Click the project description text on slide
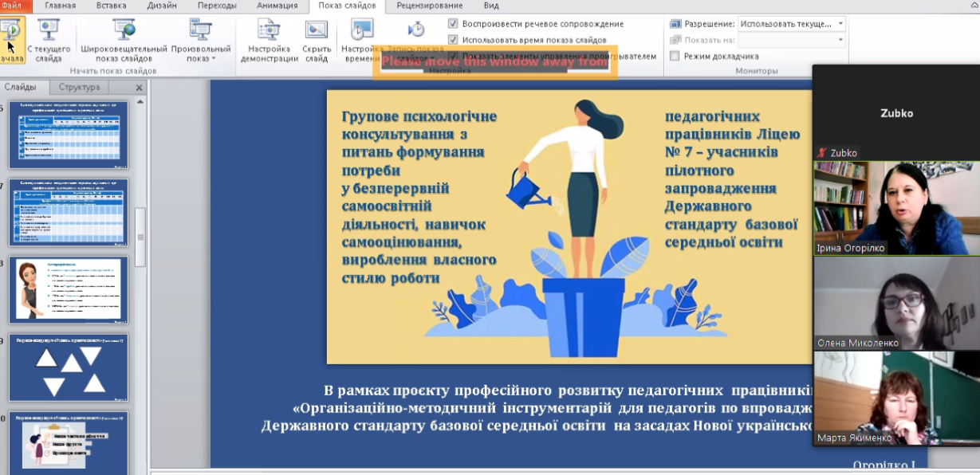Screen dimensions: 980x475 coord(536,408)
